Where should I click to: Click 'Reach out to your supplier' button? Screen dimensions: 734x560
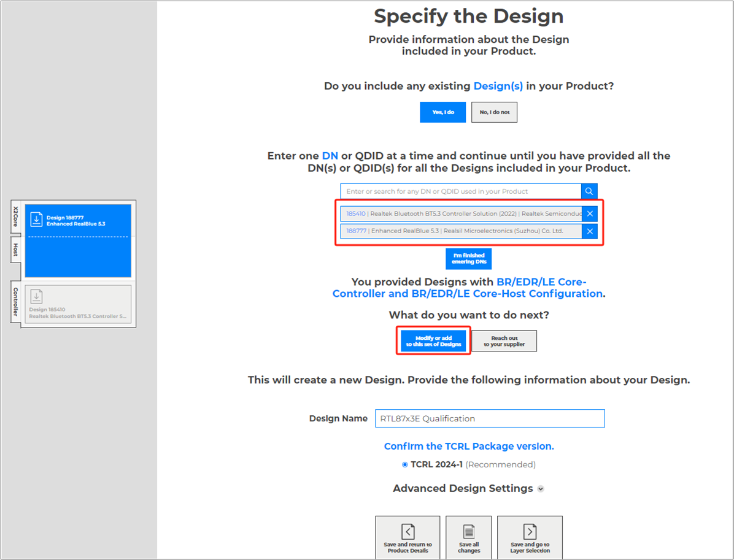504,341
